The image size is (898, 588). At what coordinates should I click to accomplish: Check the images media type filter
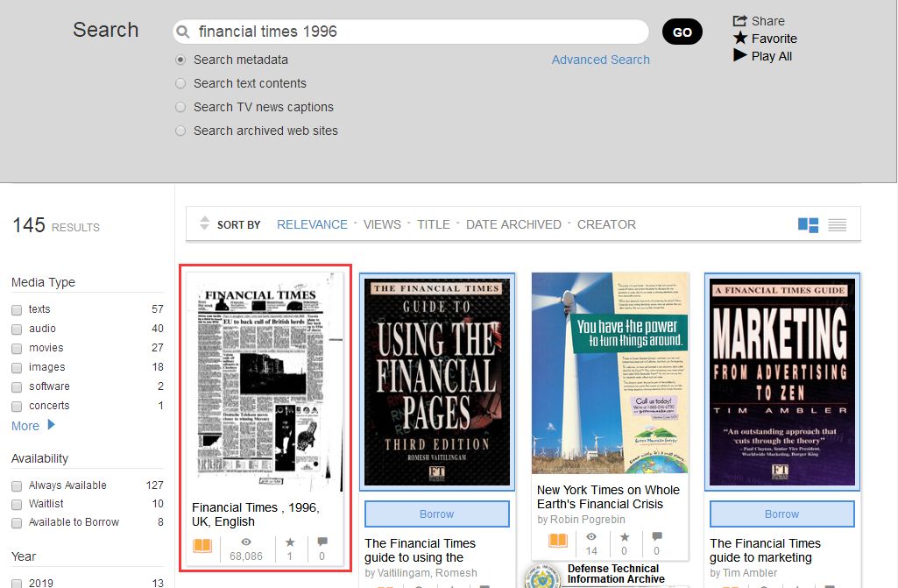pyautogui.click(x=17, y=368)
